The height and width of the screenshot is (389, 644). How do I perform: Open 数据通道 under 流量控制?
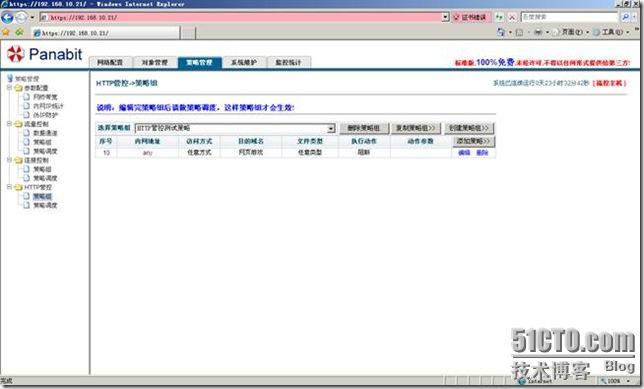45,133
